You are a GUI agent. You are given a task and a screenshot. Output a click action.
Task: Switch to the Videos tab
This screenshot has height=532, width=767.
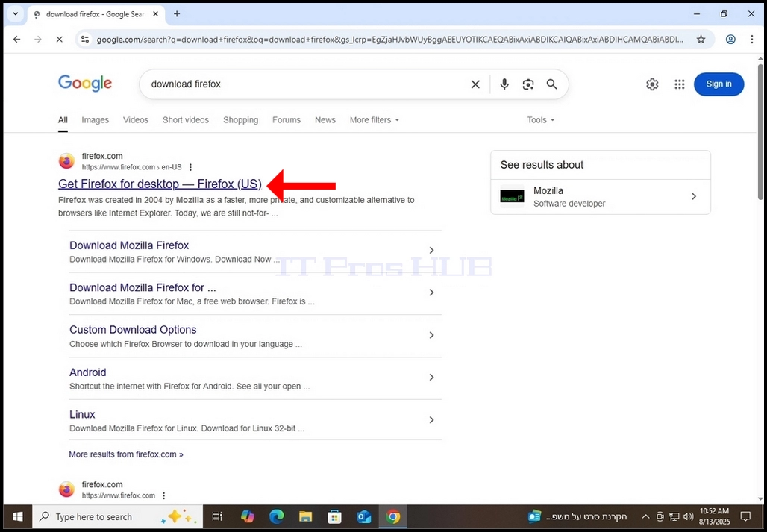(x=136, y=120)
